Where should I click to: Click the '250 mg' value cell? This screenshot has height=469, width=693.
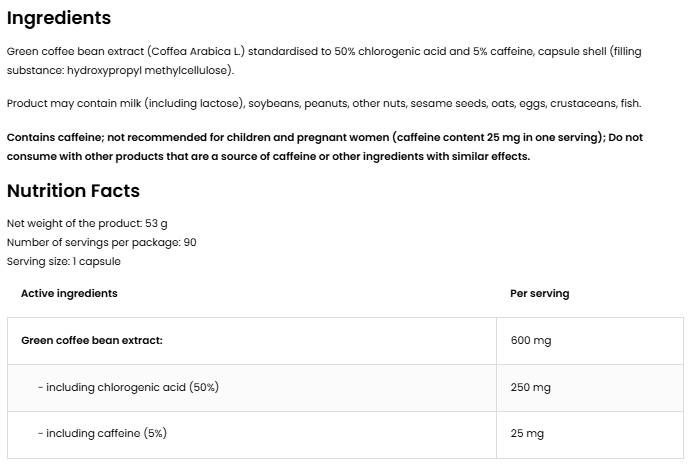531,388
